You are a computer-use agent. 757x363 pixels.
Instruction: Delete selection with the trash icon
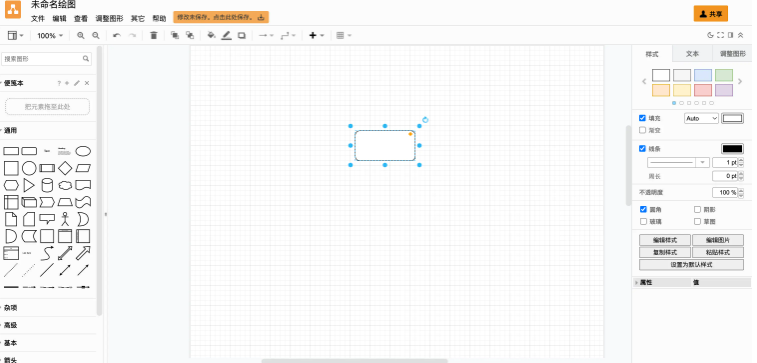point(154,35)
